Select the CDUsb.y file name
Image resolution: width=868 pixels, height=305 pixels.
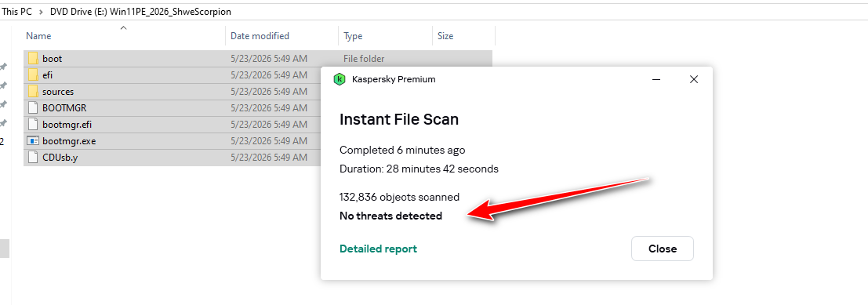(60, 158)
